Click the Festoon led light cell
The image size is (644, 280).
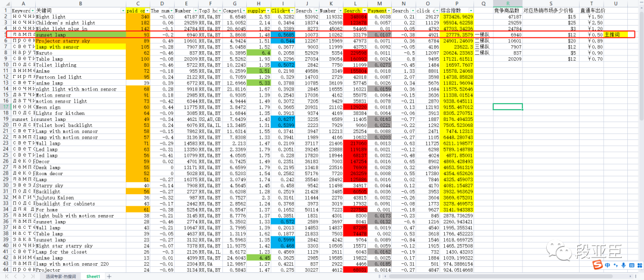click(x=80, y=77)
